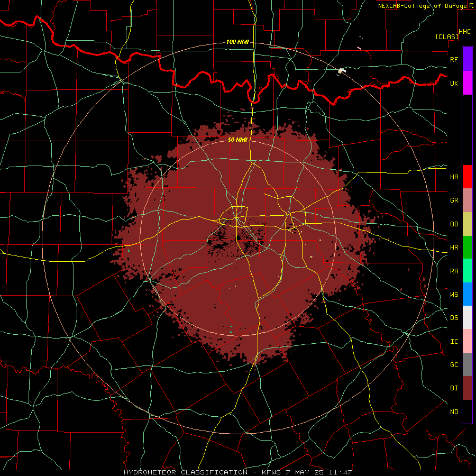Click the [CLAS] units label
Screen dimensions: 476x476
click(447, 37)
